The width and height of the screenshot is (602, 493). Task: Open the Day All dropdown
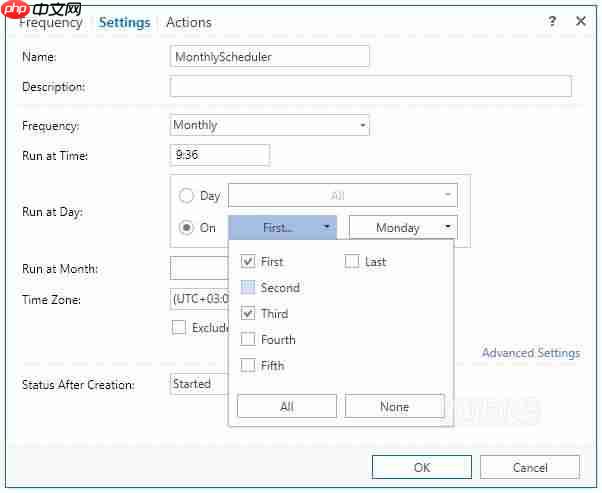click(x=343, y=195)
